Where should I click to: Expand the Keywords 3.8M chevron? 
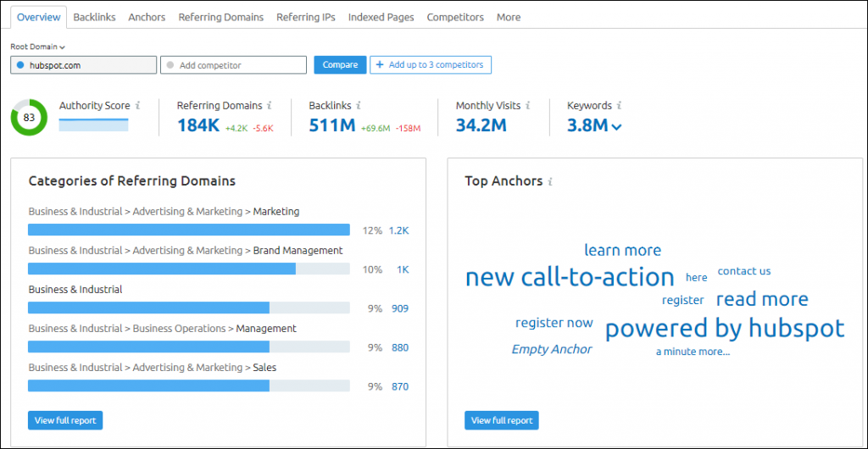[x=616, y=127]
